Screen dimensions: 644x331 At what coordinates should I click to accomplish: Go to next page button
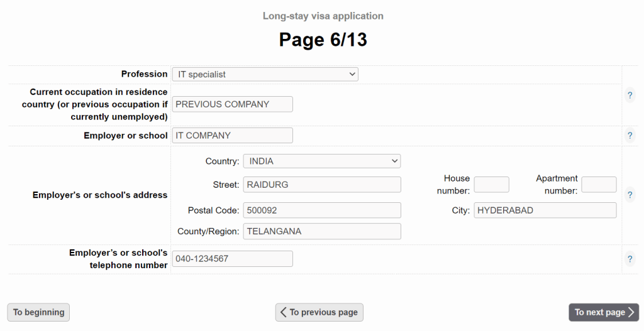point(603,312)
